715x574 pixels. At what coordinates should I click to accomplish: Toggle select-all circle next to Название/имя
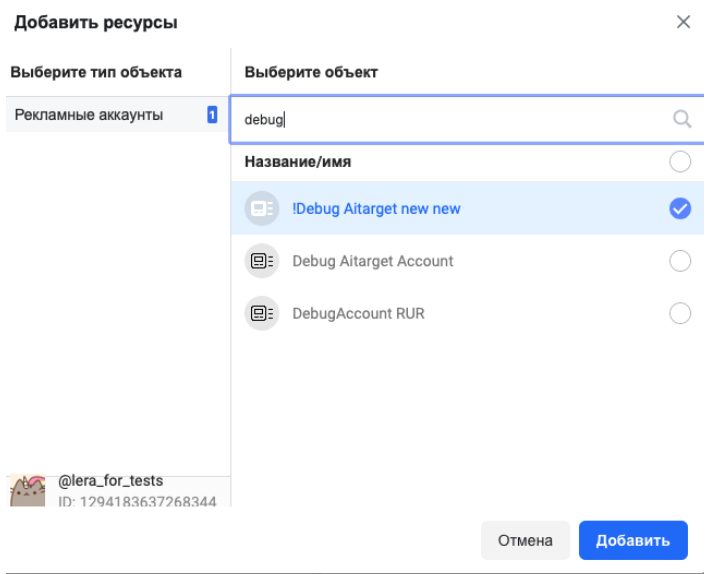[x=680, y=162]
